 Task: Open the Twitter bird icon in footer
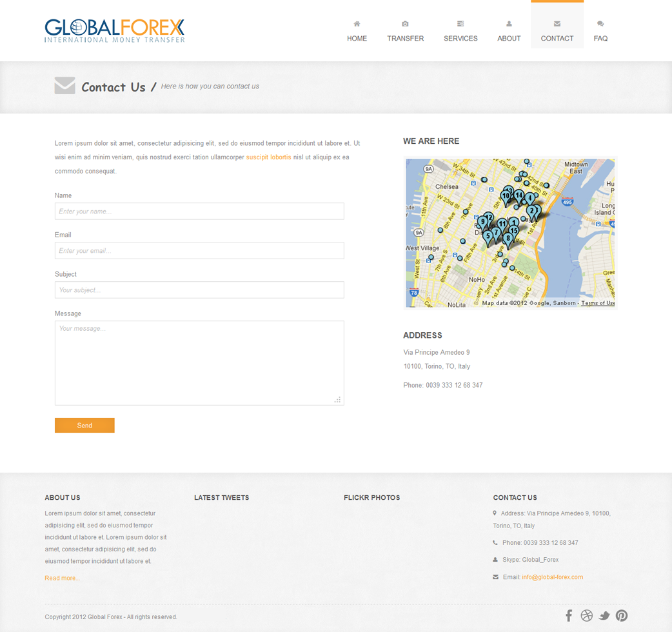click(604, 616)
